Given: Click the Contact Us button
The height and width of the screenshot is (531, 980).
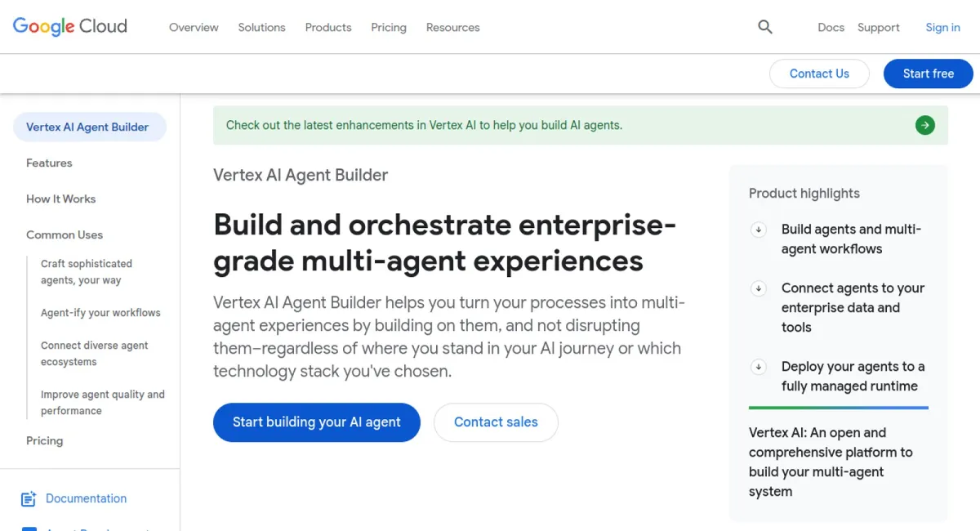Looking at the screenshot, I should [x=819, y=74].
